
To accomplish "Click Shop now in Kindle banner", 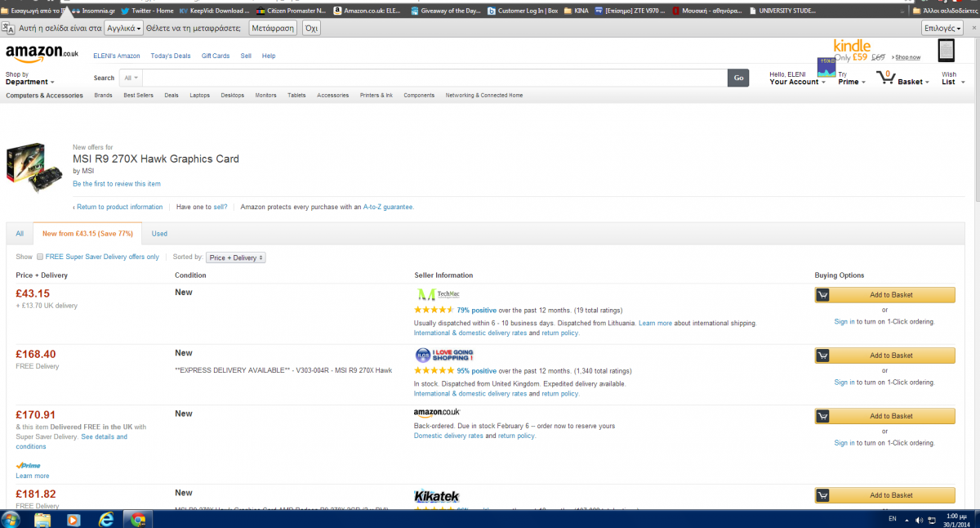I will [906, 57].
